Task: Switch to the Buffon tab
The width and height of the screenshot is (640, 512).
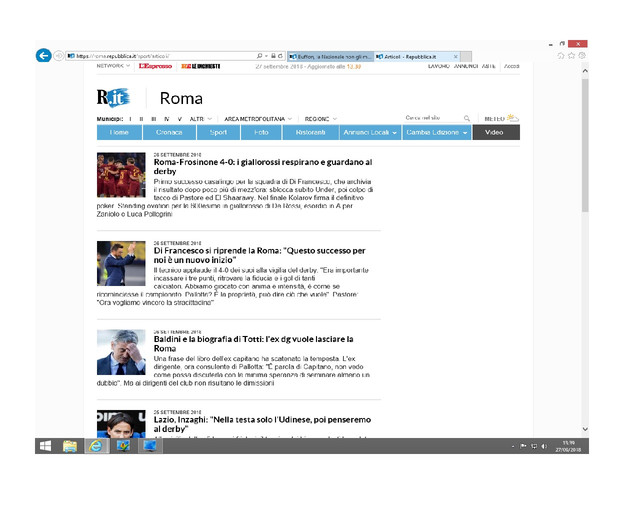Action: (x=331, y=56)
